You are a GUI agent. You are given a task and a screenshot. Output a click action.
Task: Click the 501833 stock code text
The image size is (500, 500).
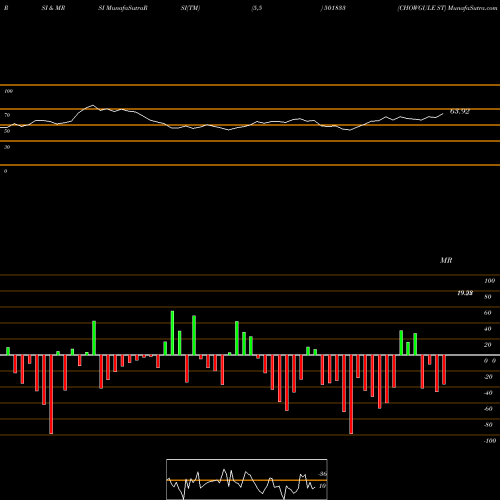coord(334,8)
